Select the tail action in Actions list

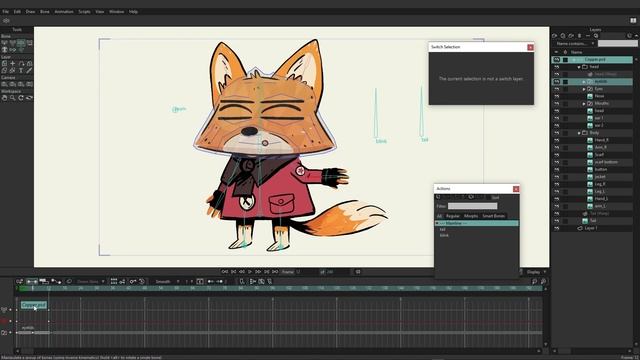[x=442, y=229]
